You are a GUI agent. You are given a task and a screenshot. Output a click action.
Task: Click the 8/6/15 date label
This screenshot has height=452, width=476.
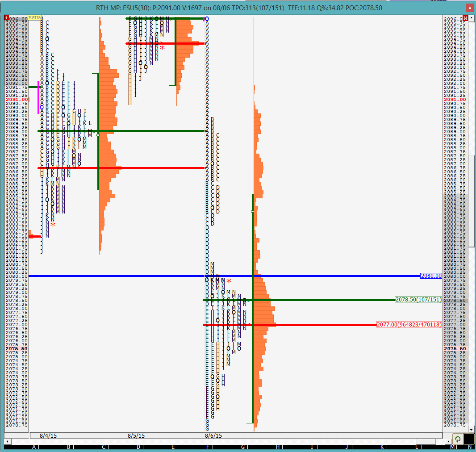click(x=213, y=435)
